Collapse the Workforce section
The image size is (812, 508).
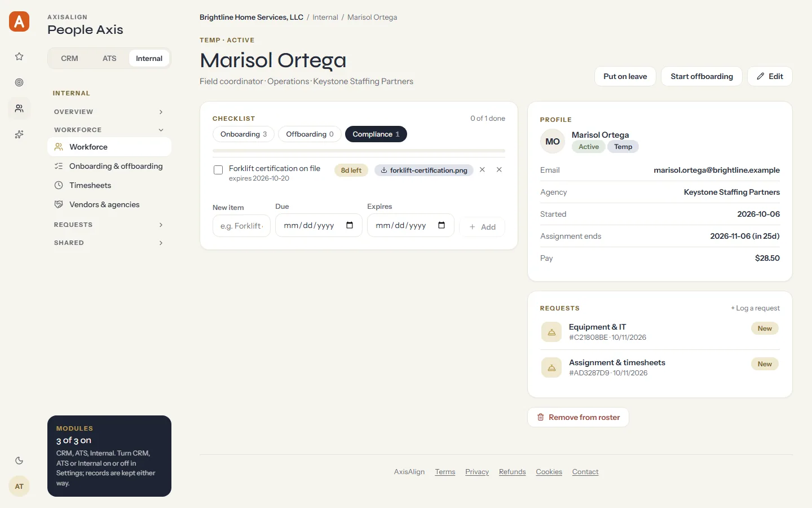click(109, 130)
